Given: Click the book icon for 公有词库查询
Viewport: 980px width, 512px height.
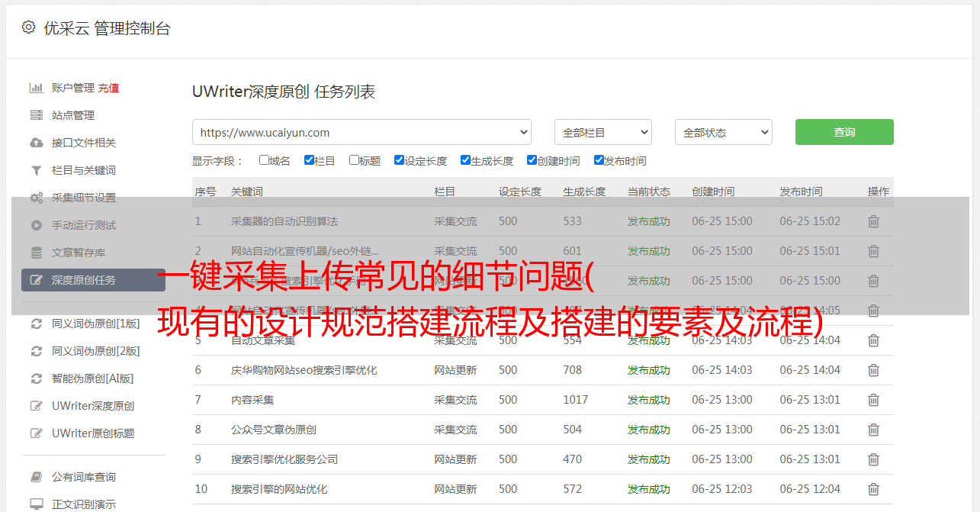Looking at the screenshot, I should 36,477.
